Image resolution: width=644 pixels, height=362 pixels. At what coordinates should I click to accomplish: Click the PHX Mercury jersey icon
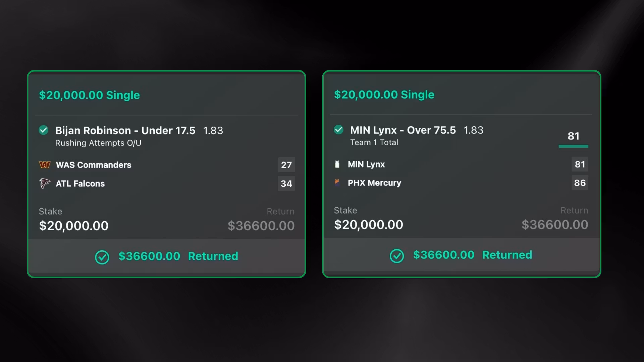(x=337, y=183)
